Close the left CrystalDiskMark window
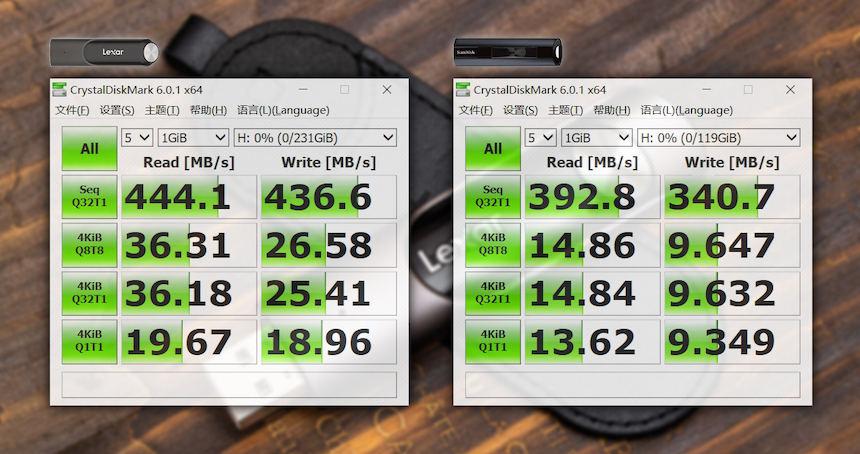This screenshot has width=860, height=454. (387, 89)
